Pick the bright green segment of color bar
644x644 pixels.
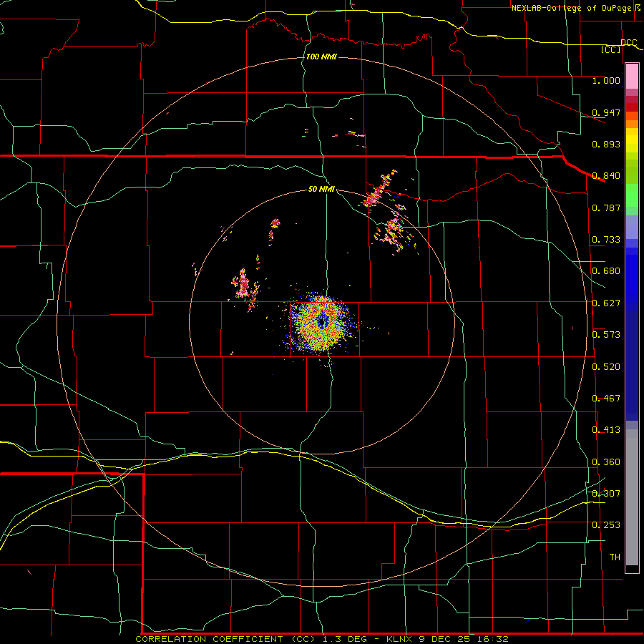pyautogui.click(x=632, y=195)
